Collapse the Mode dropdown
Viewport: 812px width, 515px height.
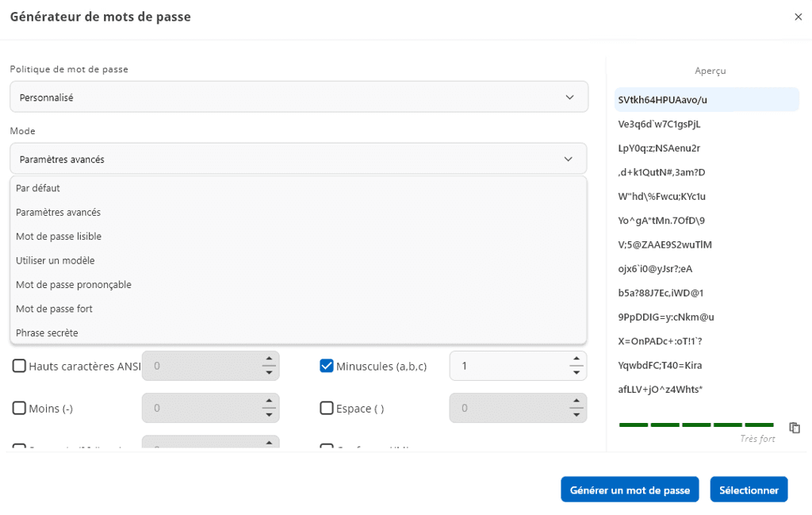click(x=569, y=158)
